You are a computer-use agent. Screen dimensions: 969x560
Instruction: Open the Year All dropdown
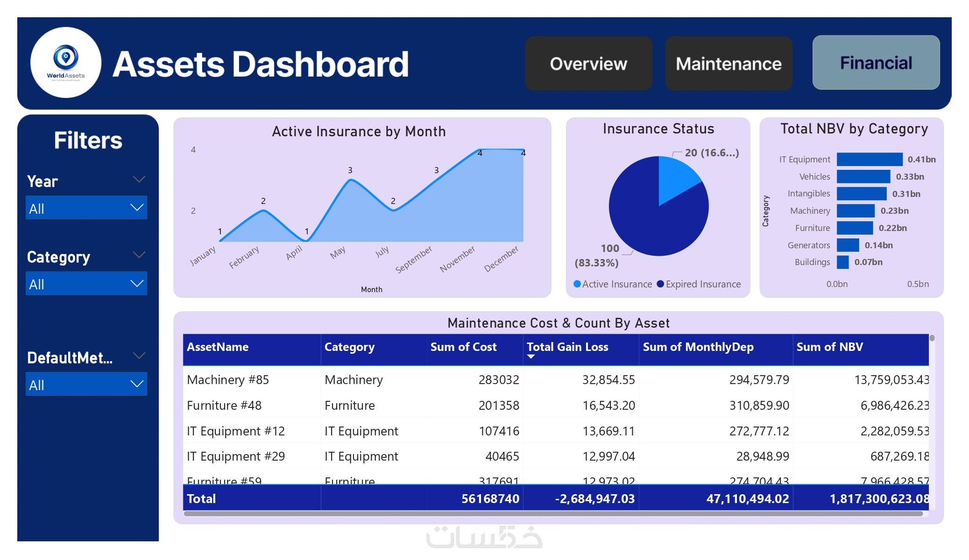[x=86, y=208]
